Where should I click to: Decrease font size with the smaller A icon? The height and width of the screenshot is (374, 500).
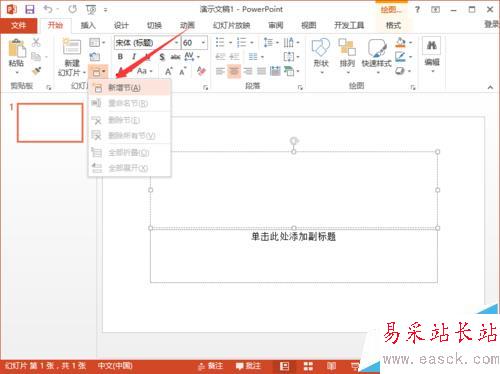point(183,71)
